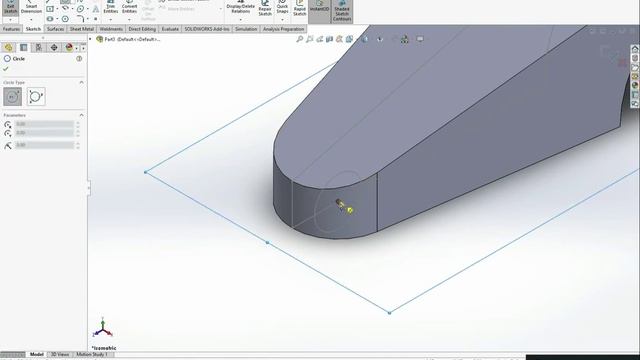The height and width of the screenshot is (360, 640).
Task: Open Quick Snaps tool
Action: click(282, 7)
